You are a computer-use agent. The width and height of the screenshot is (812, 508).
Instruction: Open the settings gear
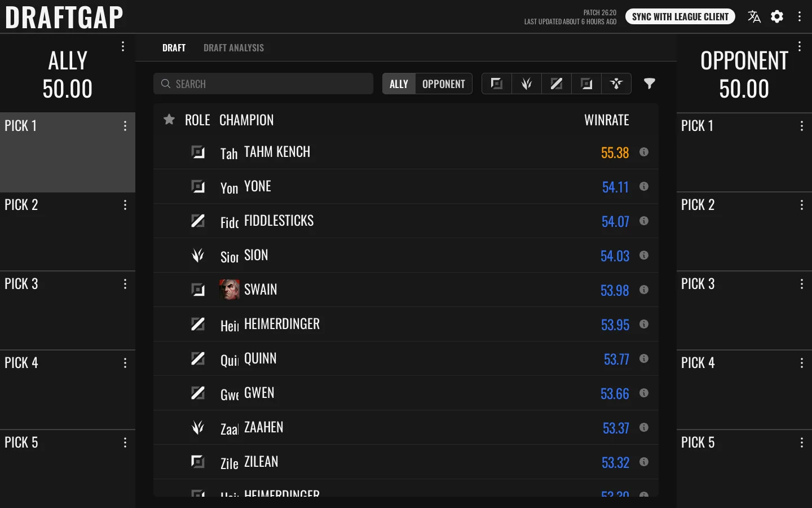777,17
